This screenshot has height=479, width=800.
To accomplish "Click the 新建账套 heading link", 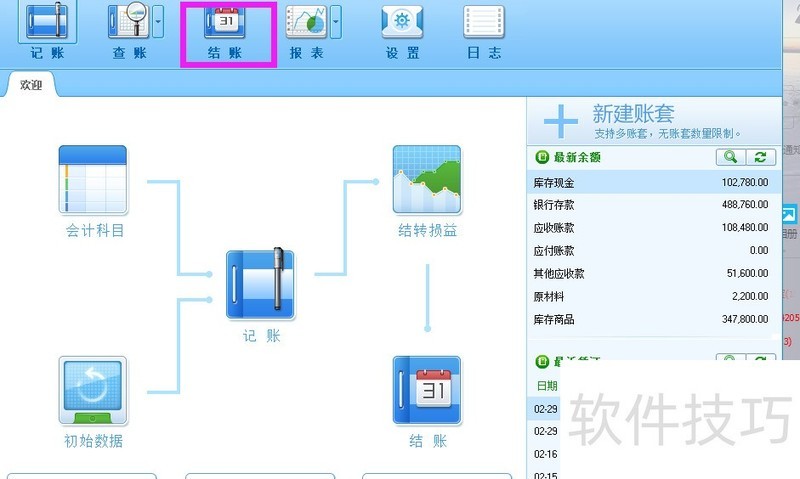I will pos(633,113).
